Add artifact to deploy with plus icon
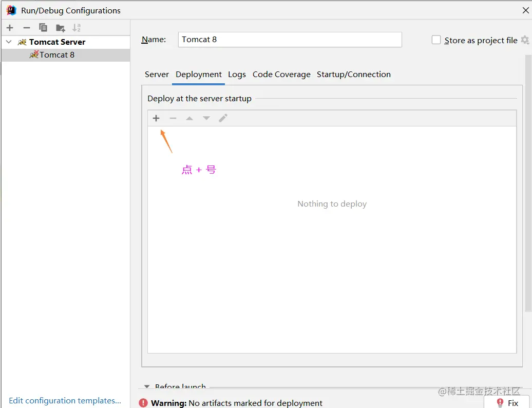Image resolution: width=532 pixels, height=408 pixels. tap(156, 118)
